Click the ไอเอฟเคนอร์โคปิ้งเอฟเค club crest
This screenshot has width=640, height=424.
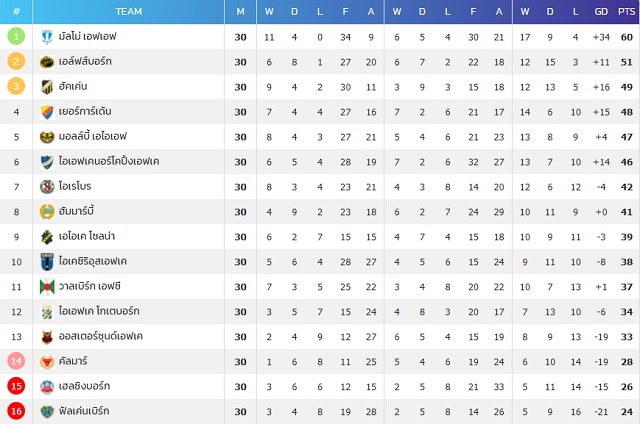(x=47, y=162)
